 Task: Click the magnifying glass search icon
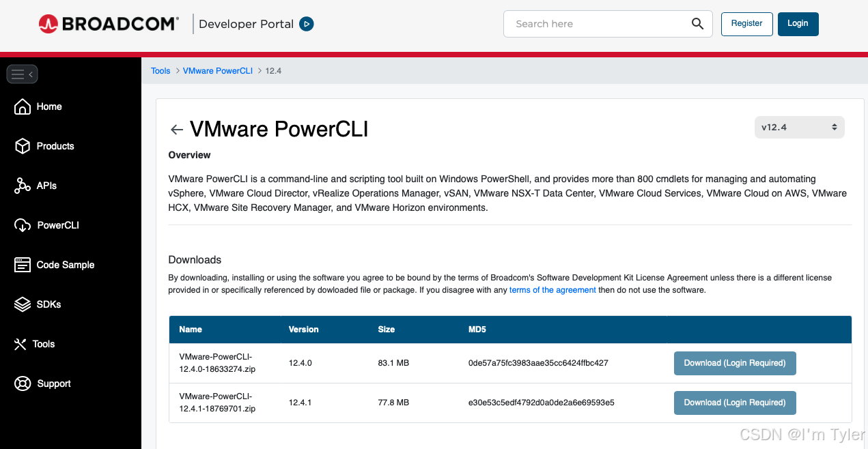(697, 24)
